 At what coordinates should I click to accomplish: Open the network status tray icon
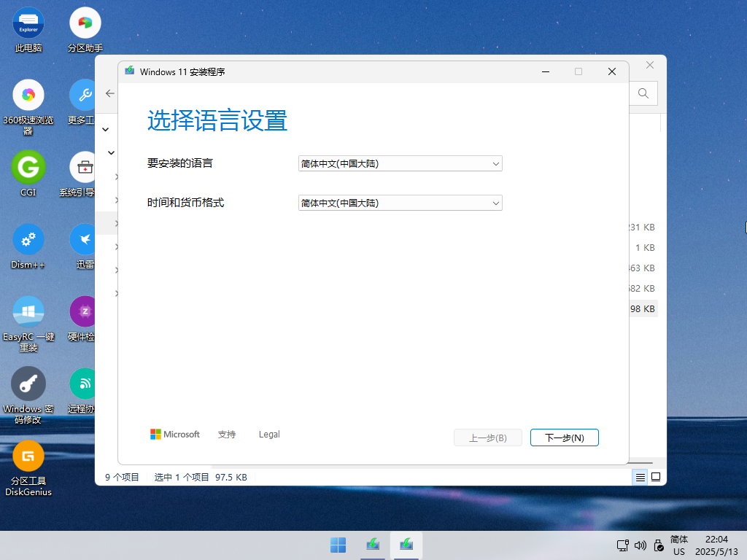(623, 545)
